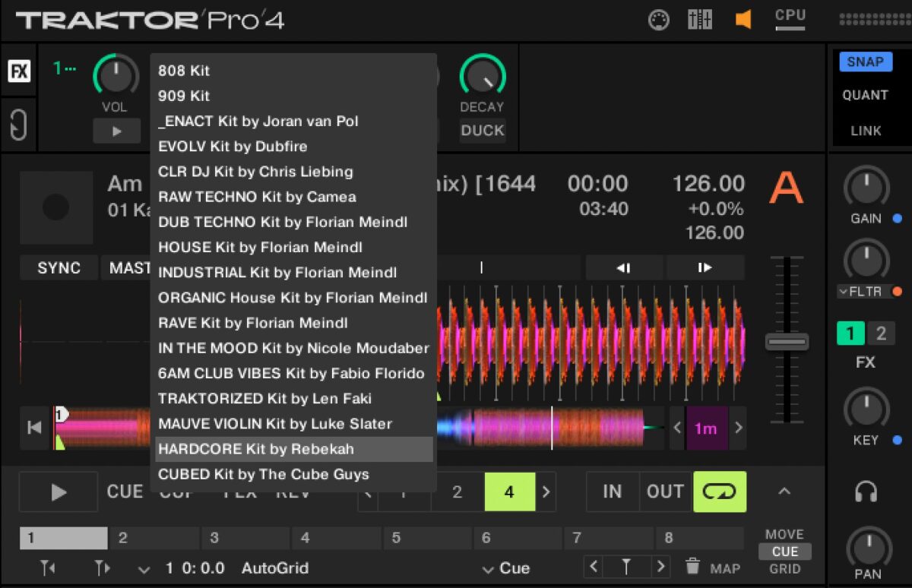
Task: Toggle FX unit 2 assignment
Action: 881,334
